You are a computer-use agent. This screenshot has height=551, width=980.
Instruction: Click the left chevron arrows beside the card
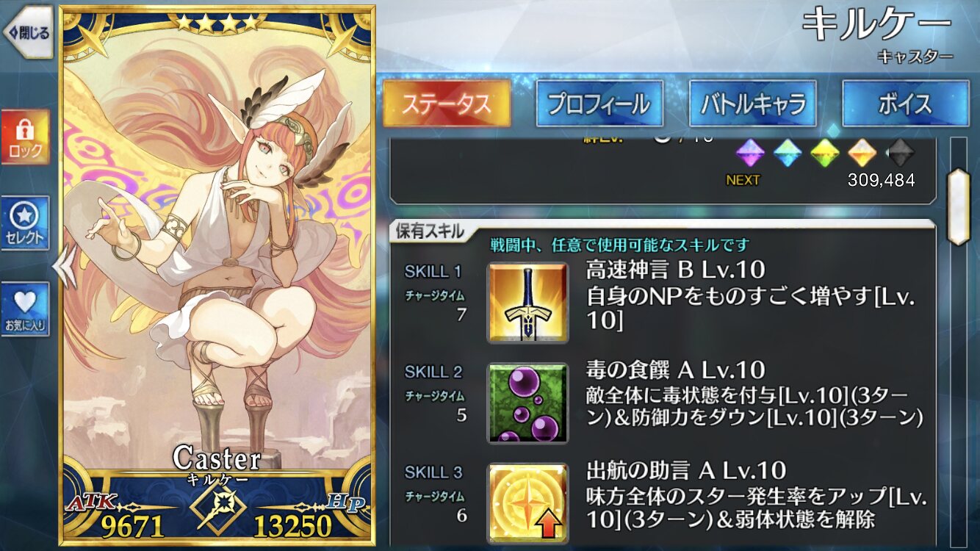(64, 264)
